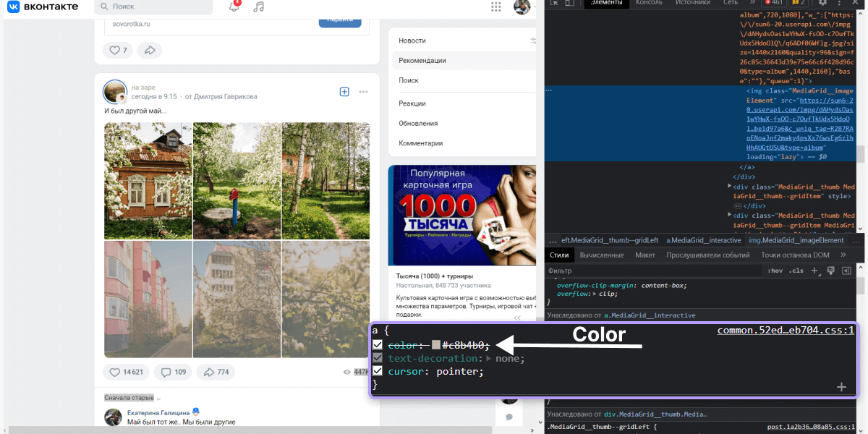Open the wooden house photo thumbnail
The image size is (868, 434).
[148, 180]
